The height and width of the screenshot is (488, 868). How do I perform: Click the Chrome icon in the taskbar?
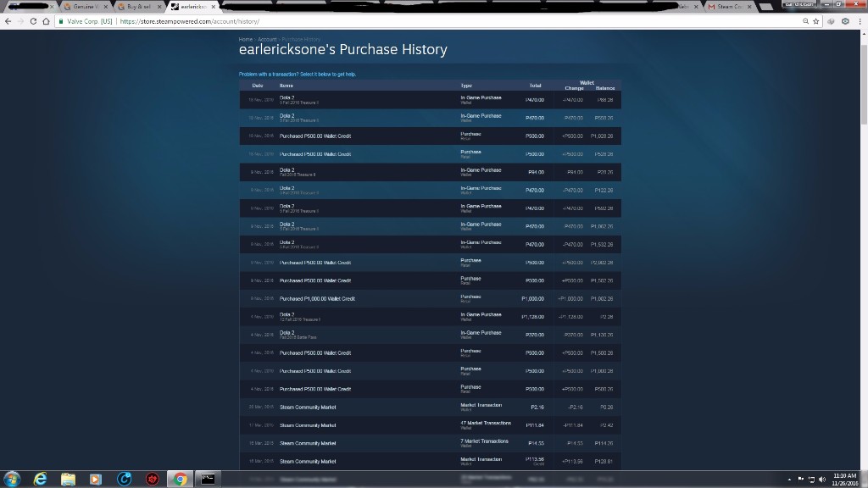coord(179,479)
